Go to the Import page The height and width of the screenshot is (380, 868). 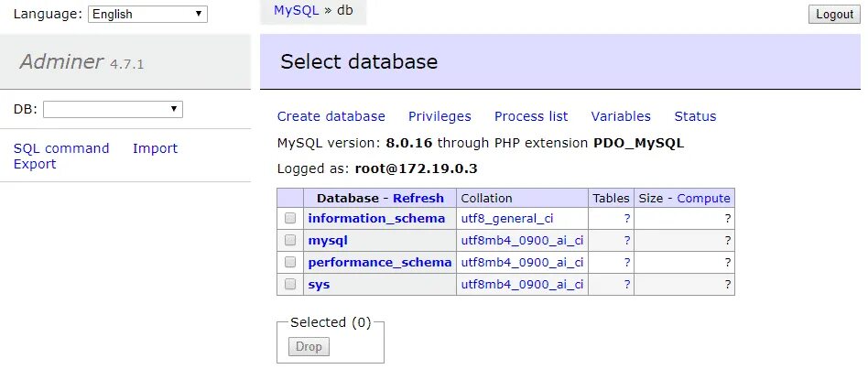[155, 148]
